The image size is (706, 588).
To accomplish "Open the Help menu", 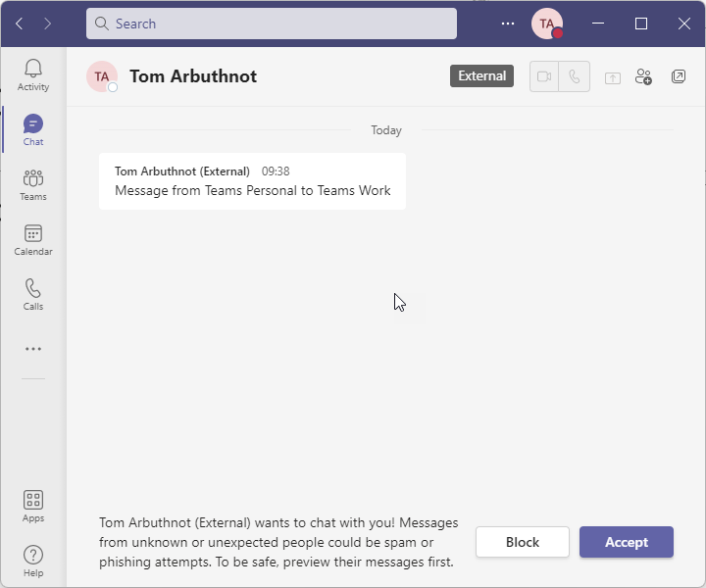I will click(x=33, y=561).
